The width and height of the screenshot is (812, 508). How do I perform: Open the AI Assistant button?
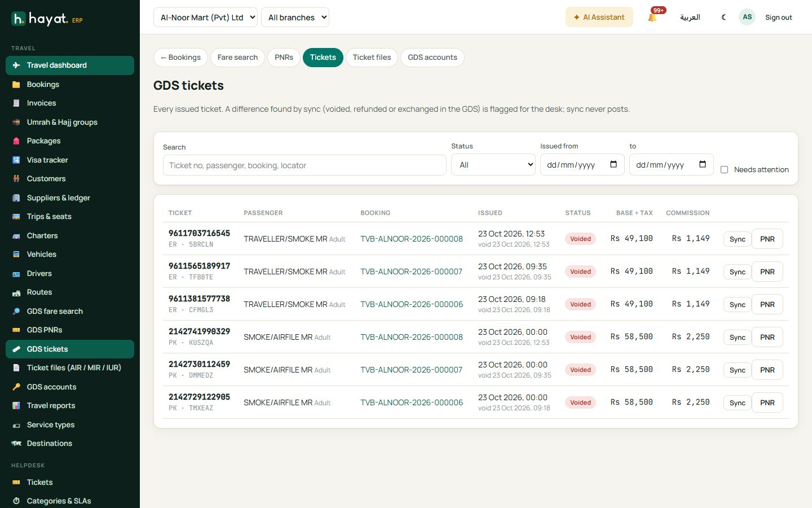pyautogui.click(x=599, y=17)
